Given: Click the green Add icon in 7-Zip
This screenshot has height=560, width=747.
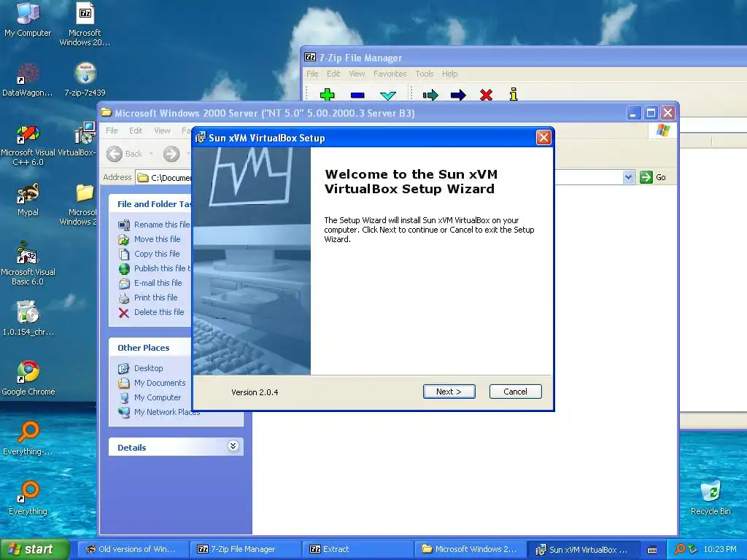Looking at the screenshot, I should click(x=328, y=94).
